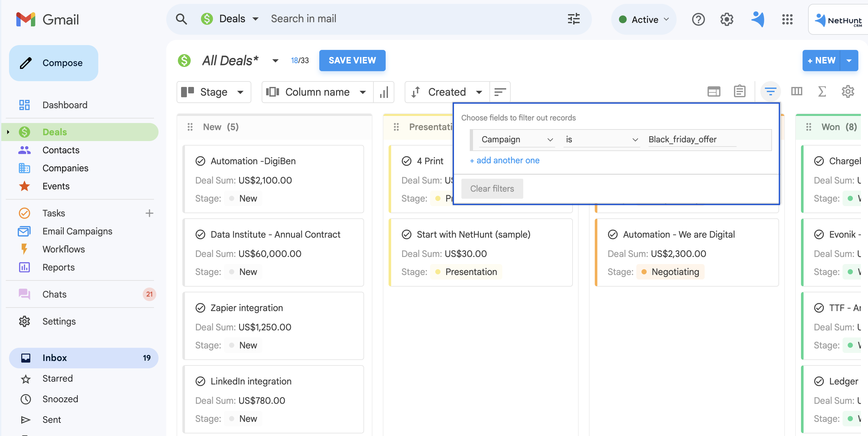Click the SAVE VIEW button

352,61
